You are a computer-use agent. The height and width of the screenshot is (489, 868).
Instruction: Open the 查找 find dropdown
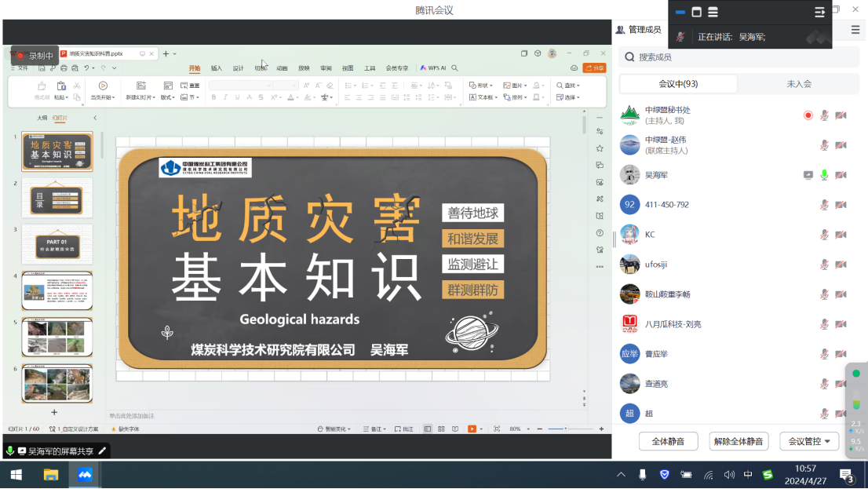[568, 86]
